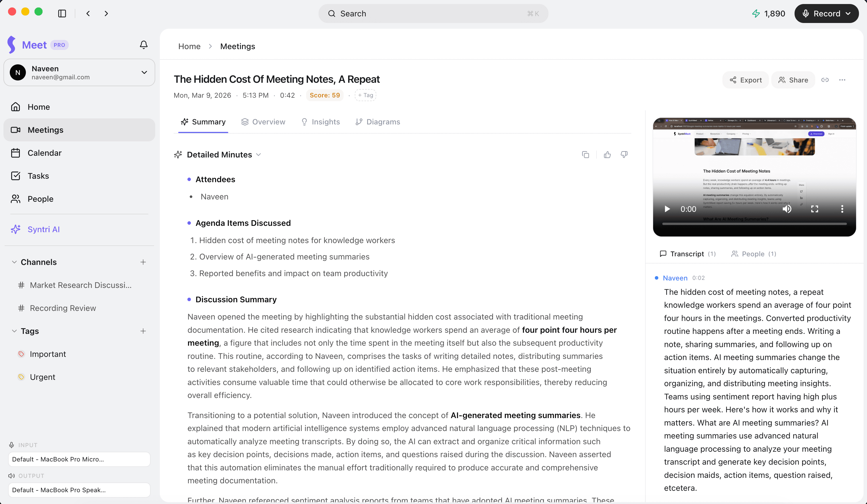Screen dimensions: 867x504
Task: Open People in the sidebar
Action: click(x=79, y=199)
